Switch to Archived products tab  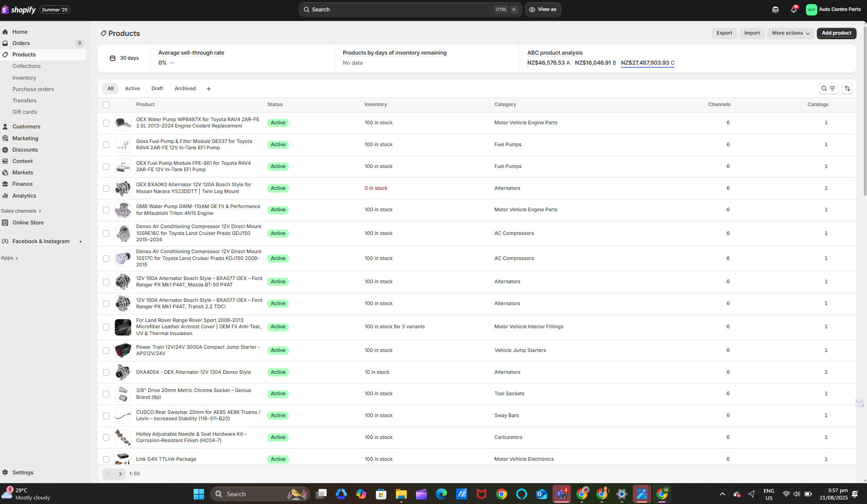pos(185,88)
